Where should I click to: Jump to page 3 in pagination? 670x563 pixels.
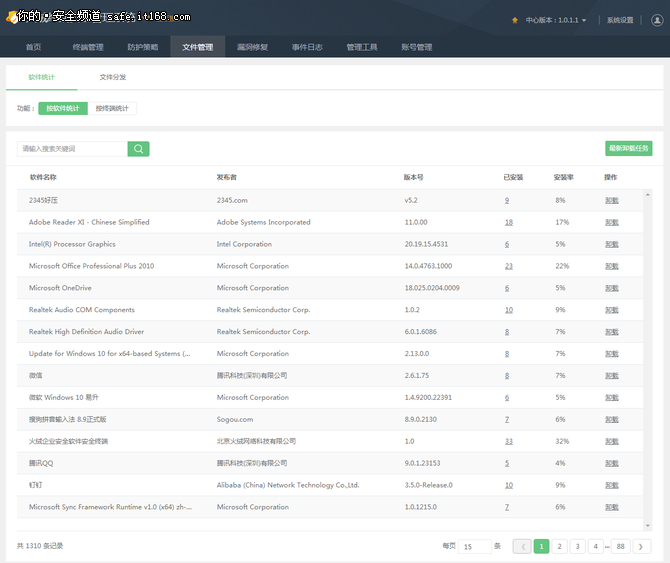[x=577, y=546]
